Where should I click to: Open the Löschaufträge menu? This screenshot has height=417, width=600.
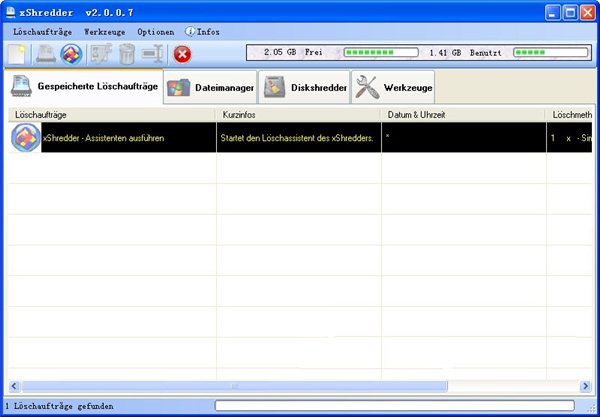pos(45,32)
